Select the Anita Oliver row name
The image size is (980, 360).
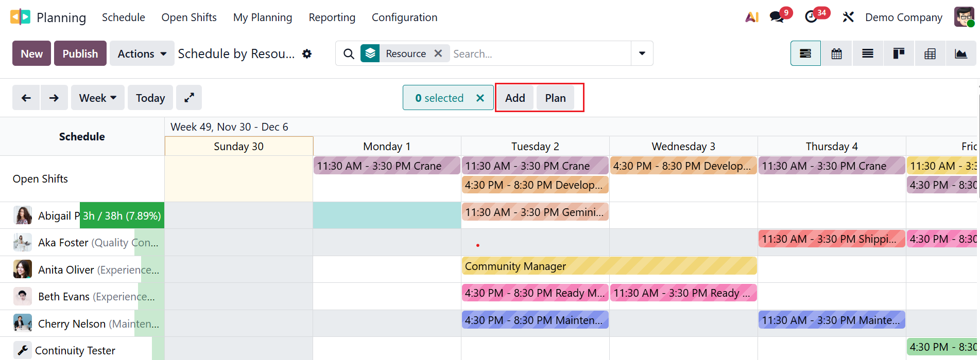[66, 269]
